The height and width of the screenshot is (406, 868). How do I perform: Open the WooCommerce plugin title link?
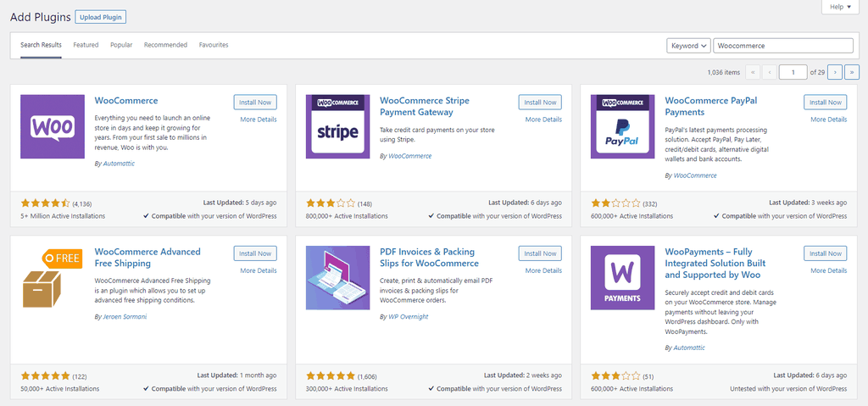click(126, 101)
